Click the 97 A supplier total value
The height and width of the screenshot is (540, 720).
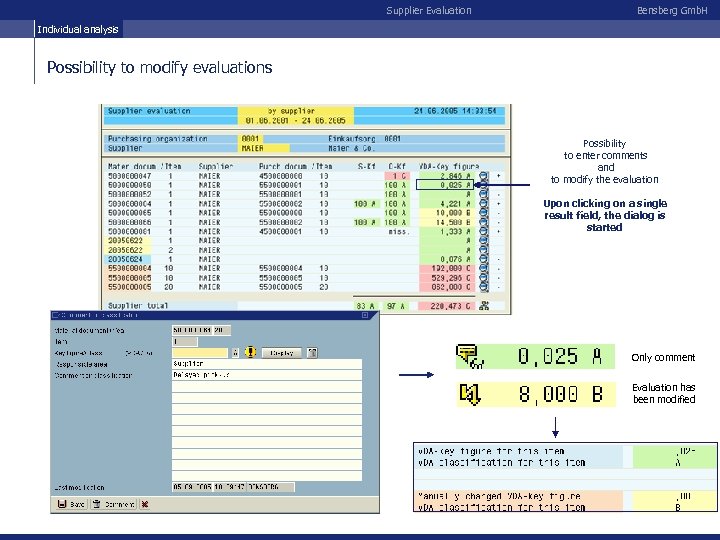(x=396, y=306)
